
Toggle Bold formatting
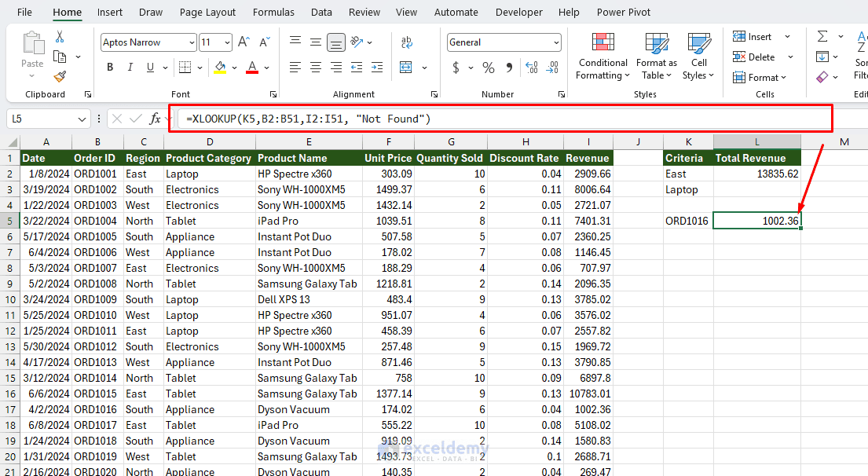110,68
